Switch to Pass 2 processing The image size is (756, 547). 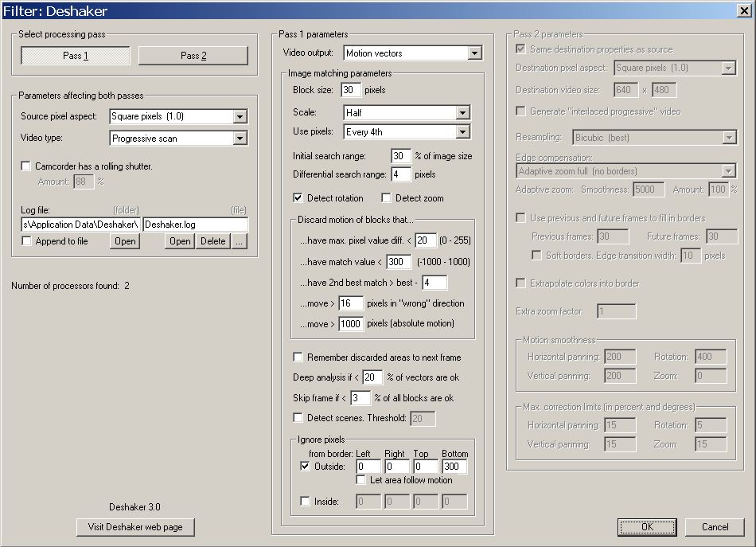point(193,56)
